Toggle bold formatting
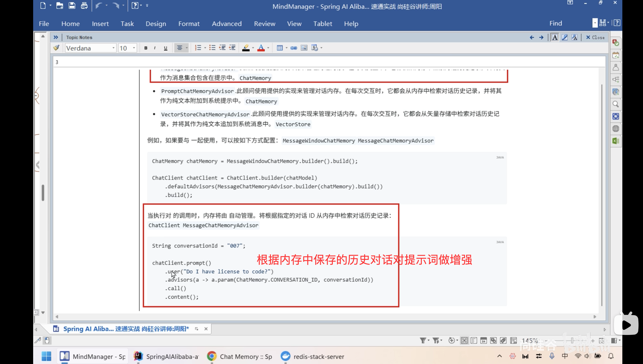The width and height of the screenshot is (643, 364). pos(146,48)
